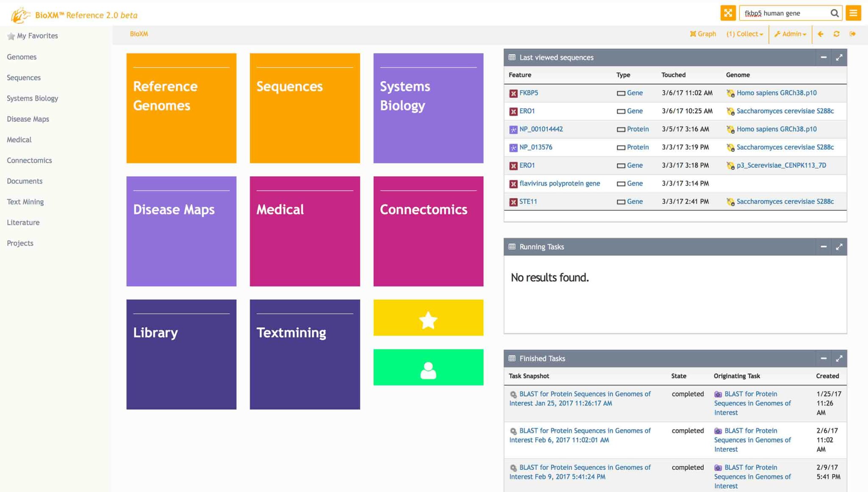
Task: Open the yellow star favorites tile
Action: [x=428, y=318]
